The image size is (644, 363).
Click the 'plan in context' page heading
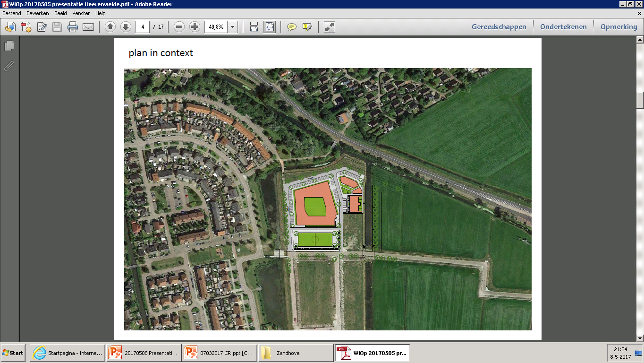tap(161, 53)
